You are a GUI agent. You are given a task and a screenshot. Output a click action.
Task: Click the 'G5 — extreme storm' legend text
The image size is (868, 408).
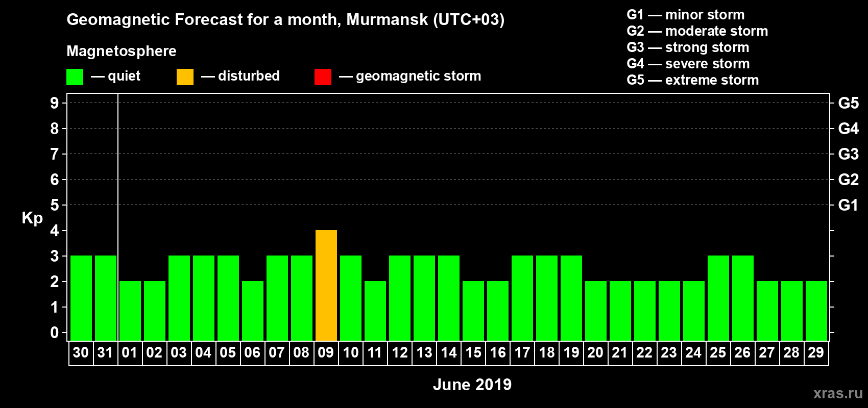tap(693, 80)
